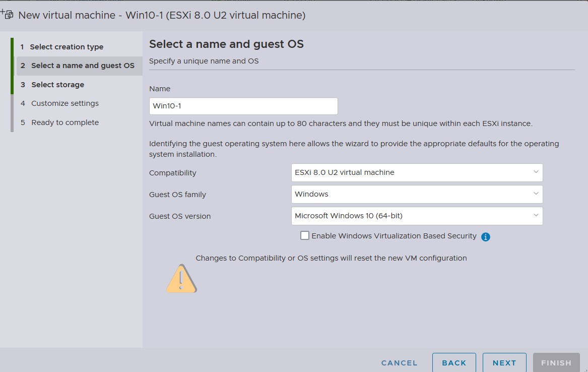This screenshot has height=372, width=588.
Task: Select step 2 Select a name and guest OS
Action: 82,66
